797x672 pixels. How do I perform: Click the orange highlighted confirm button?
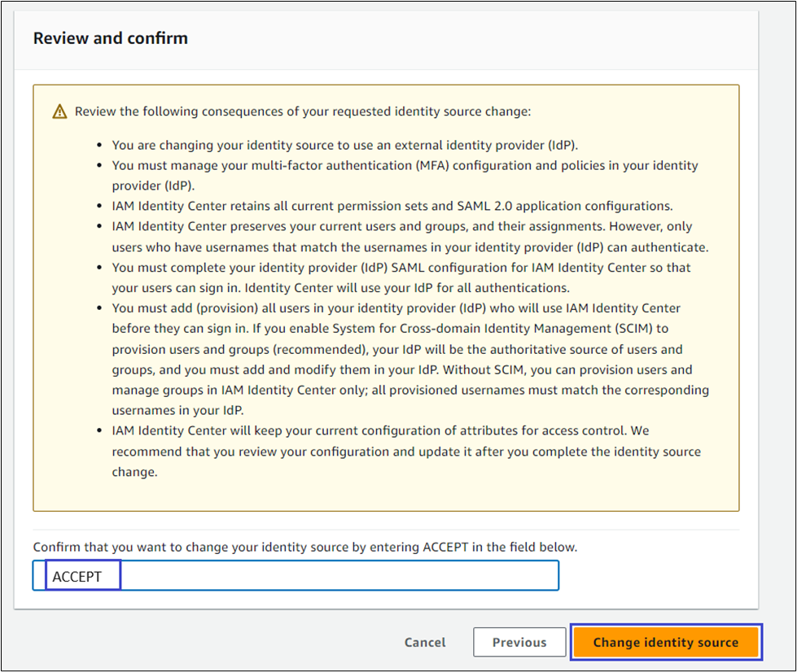tap(666, 642)
